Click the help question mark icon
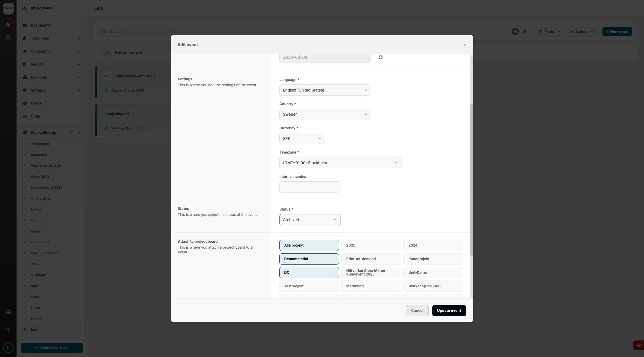 click(x=8, y=330)
